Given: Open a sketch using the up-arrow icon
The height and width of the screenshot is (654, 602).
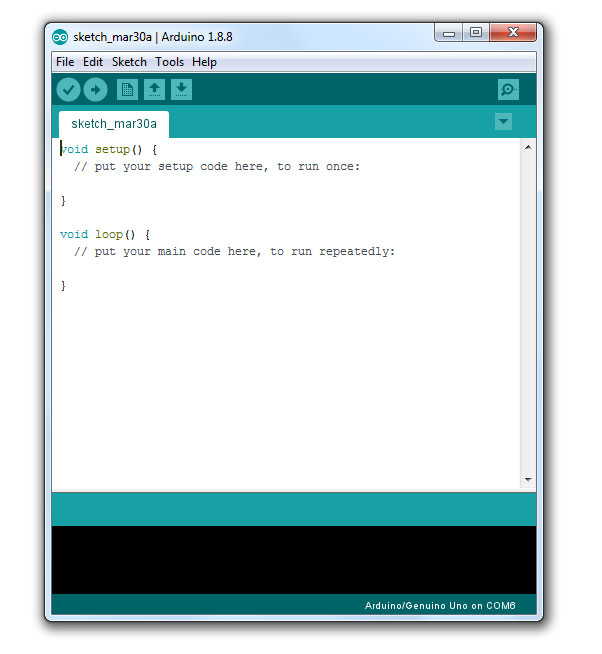Looking at the screenshot, I should pyautogui.click(x=154, y=89).
